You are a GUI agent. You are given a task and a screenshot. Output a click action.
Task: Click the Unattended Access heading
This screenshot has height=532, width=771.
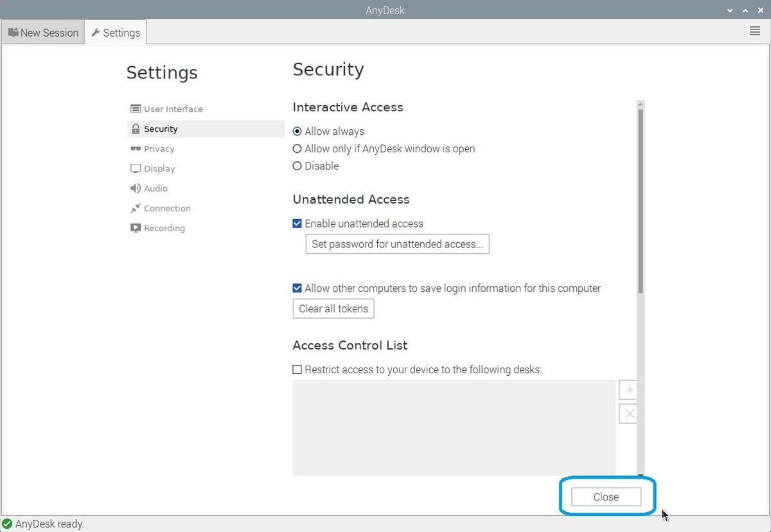[351, 199]
